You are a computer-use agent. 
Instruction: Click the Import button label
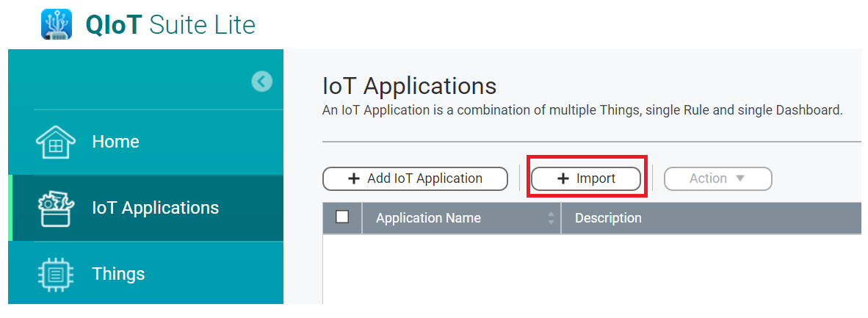pos(596,178)
